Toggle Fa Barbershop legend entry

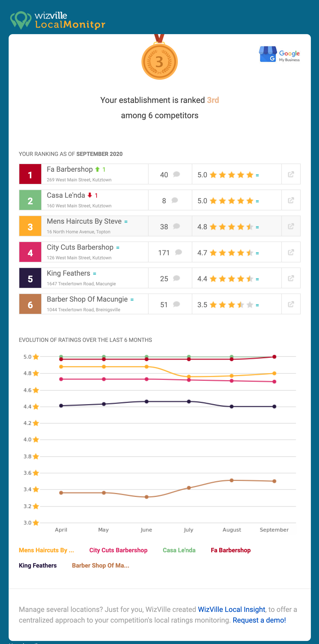[x=231, y=550]
